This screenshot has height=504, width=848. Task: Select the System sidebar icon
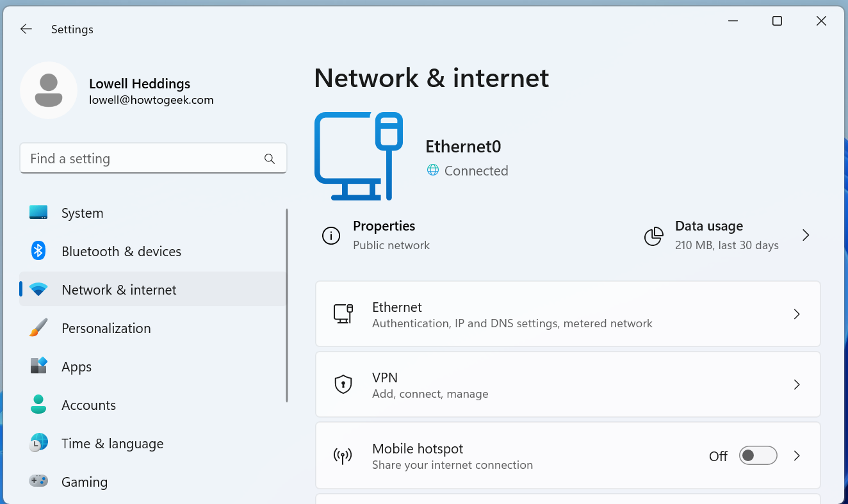tap(38, 213)
